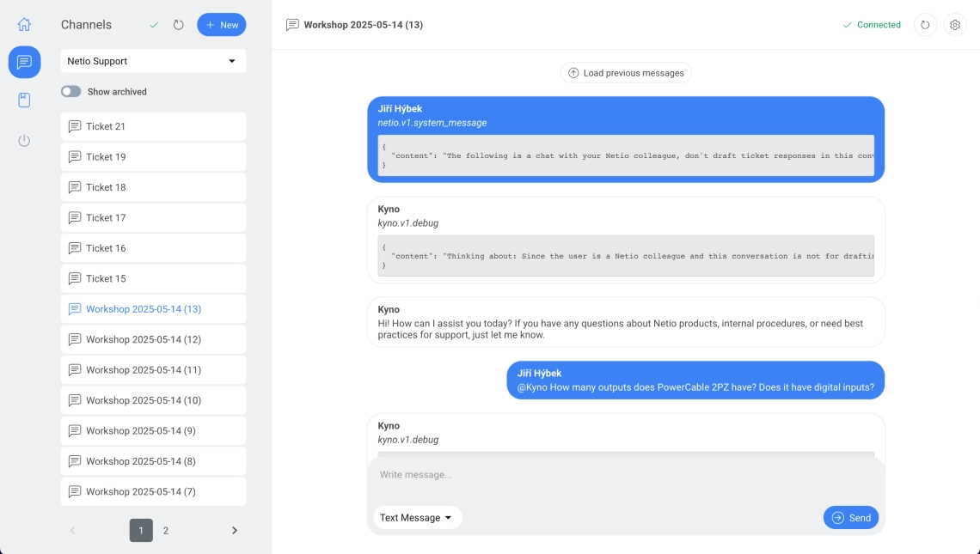Click the power logout icon
Viewport: 980px width, 554px height.
coord(24,141)
